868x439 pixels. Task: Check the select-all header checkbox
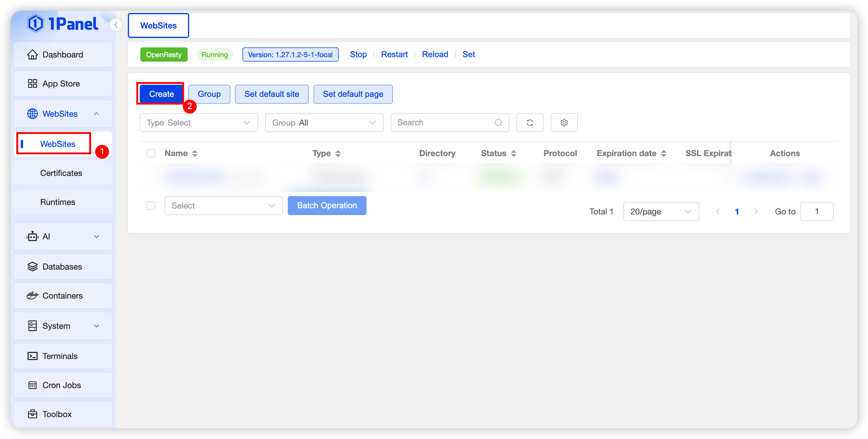coord(151,153)
